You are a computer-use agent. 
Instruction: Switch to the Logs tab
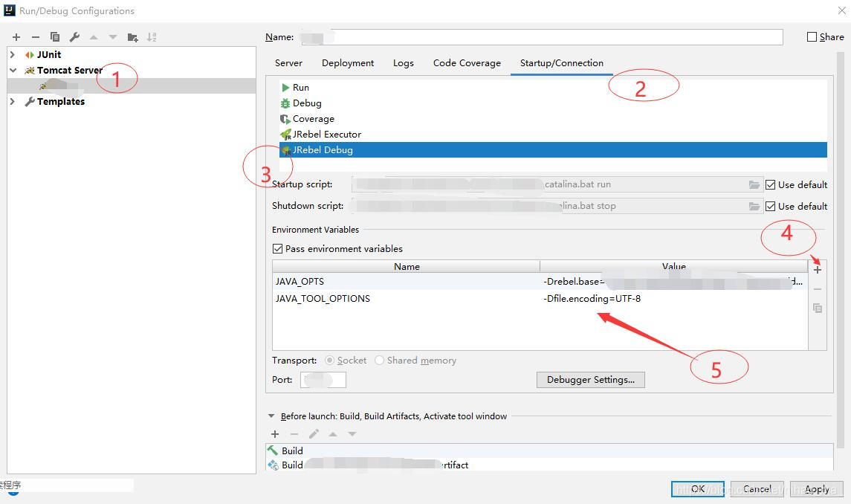point(404,63)
